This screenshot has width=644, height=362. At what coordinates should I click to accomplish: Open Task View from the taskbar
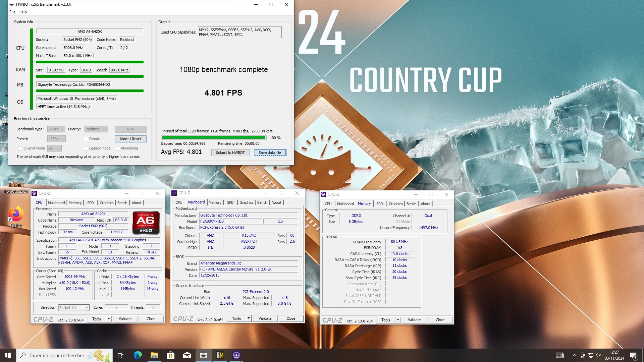point(121,355)
